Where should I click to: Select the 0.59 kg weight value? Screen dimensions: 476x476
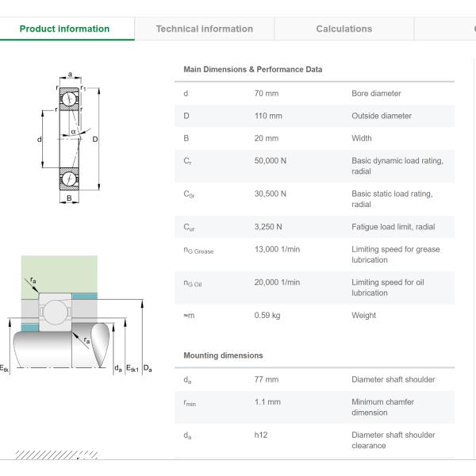[x=267, y=316]
